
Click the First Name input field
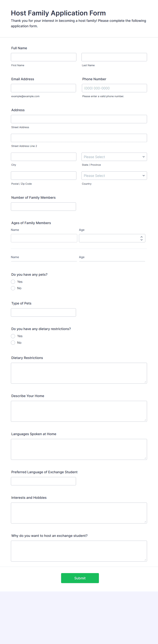[x=44, y=57]
